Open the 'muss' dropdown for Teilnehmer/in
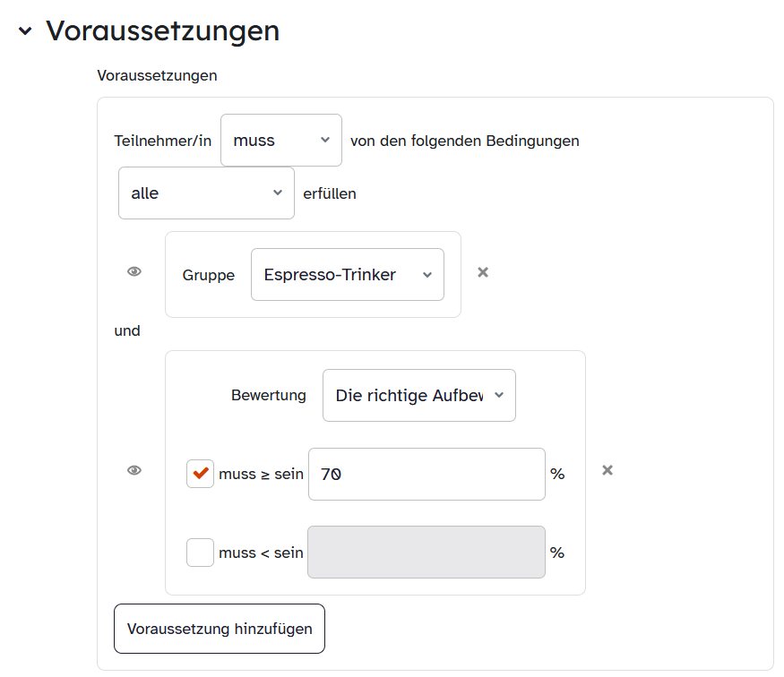Viewport: 784px width, 677px height. [280, 141]
